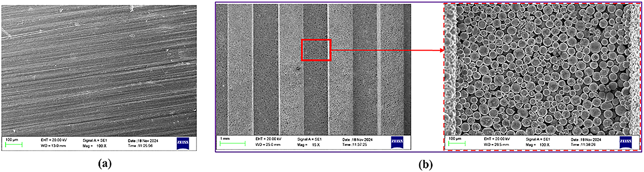Click the green 1 mm scale bar
644x172 pixels.
click(x=233, y=144)
